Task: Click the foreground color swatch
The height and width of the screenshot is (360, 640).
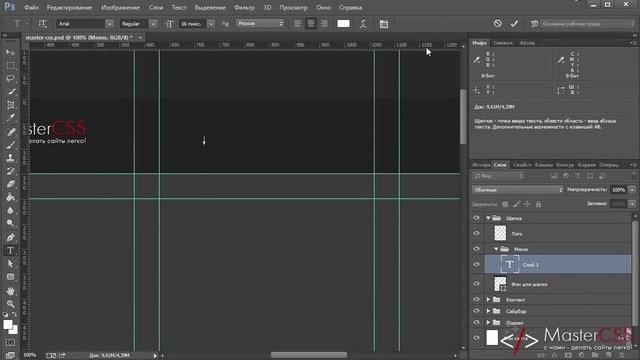Action: [8, 325]
